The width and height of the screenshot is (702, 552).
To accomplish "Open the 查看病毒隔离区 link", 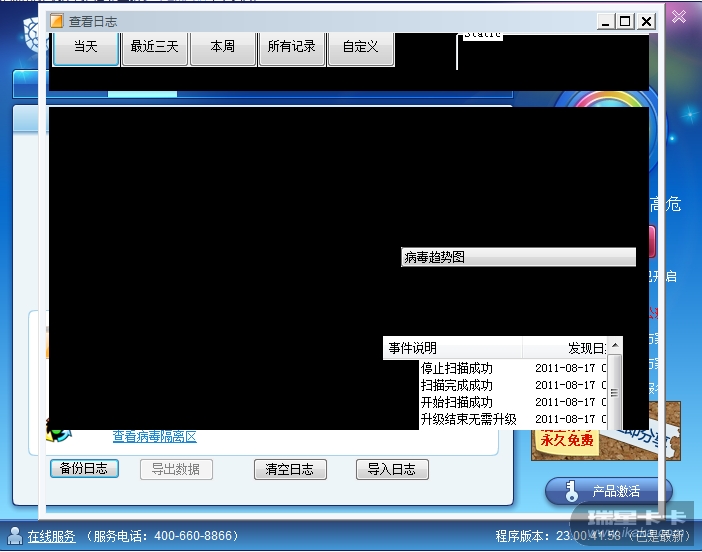I will tap(154, 436).
